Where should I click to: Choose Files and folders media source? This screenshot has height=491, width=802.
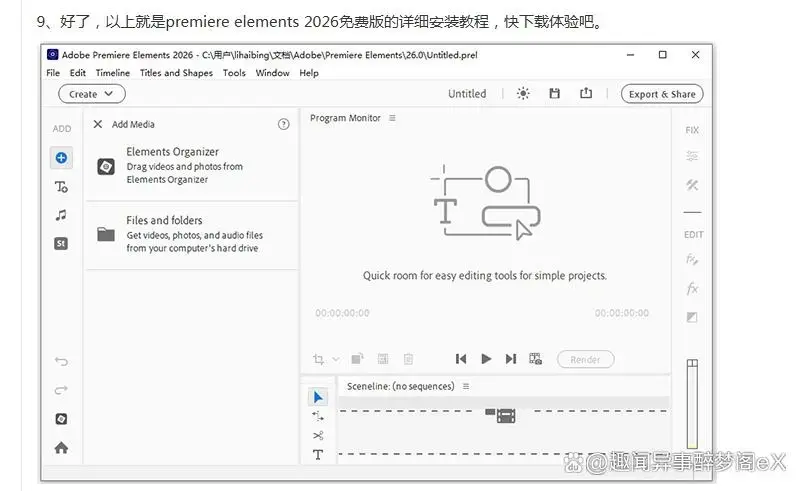click(192, 234)
